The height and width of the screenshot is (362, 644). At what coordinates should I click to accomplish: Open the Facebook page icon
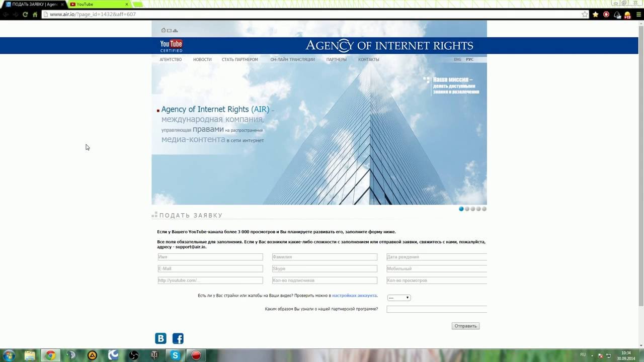178,338
